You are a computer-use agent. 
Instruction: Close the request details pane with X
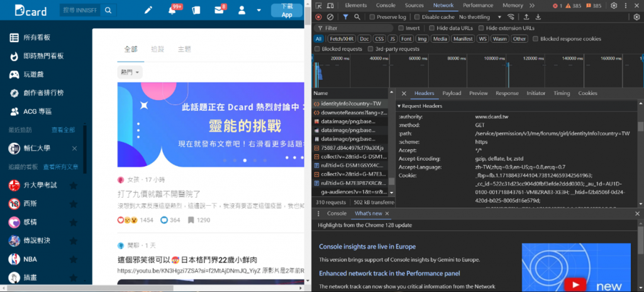click(x=404, y=93)
